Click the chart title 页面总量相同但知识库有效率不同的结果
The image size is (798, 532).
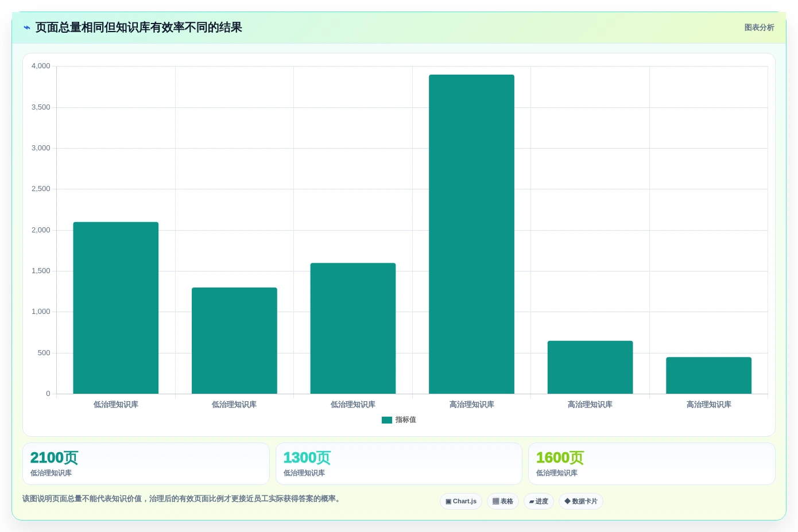(139, 28)
